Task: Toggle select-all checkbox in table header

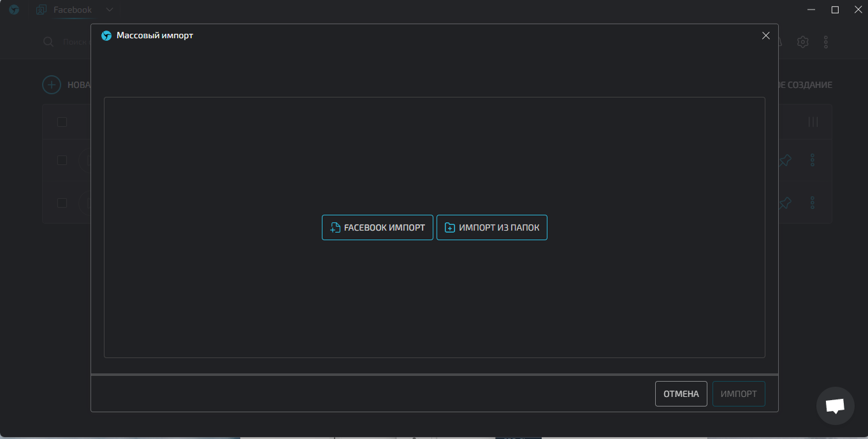Action: coord(62,122)
